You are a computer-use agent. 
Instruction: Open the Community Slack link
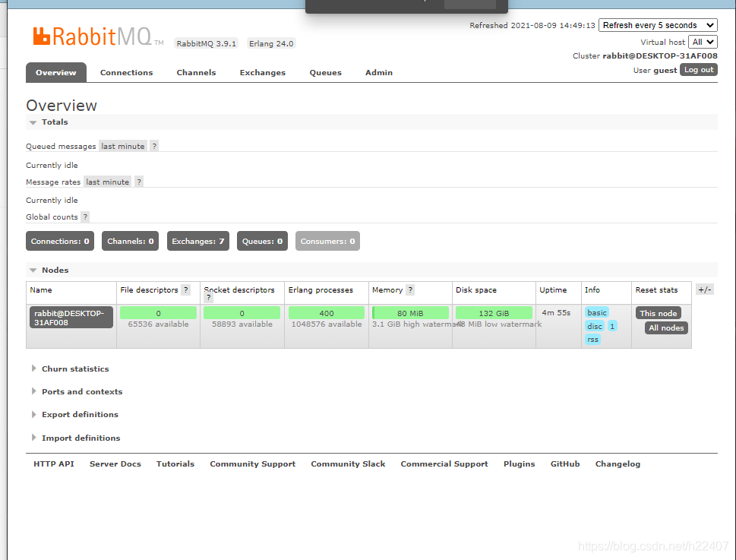click(348, 464)
